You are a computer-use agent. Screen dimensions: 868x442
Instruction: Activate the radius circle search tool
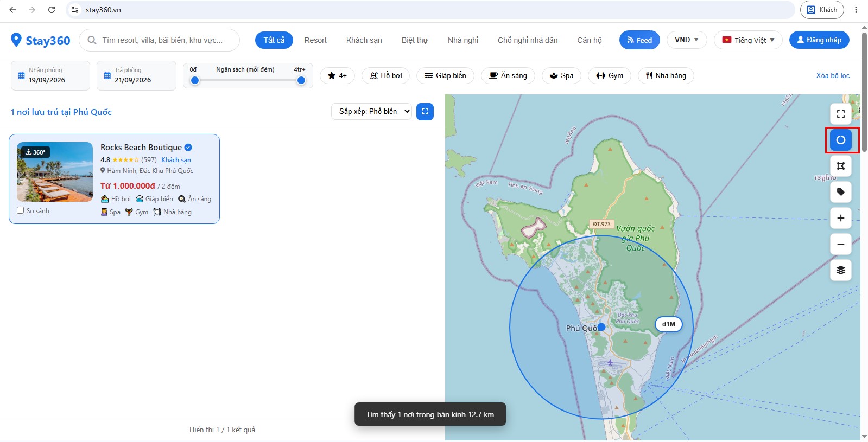pyautogui.click(x=841, y=140)
